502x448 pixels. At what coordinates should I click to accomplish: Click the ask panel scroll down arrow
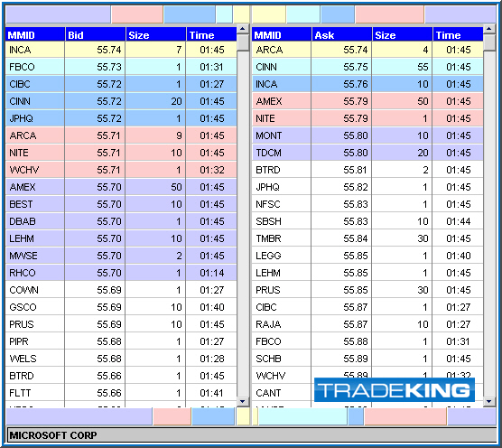pyautogui.click(x=488, y=402)
